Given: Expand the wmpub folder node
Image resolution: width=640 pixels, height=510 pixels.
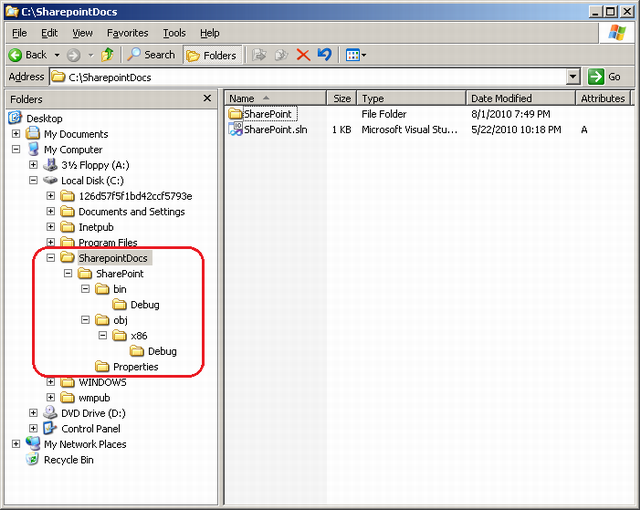Looking at the screenshot, I should point(51,397).
